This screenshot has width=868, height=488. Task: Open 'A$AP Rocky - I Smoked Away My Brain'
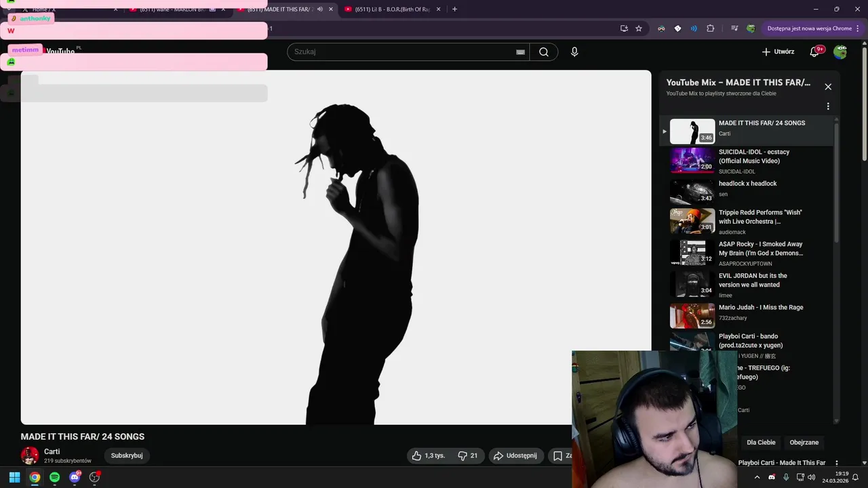coord(746,253)
